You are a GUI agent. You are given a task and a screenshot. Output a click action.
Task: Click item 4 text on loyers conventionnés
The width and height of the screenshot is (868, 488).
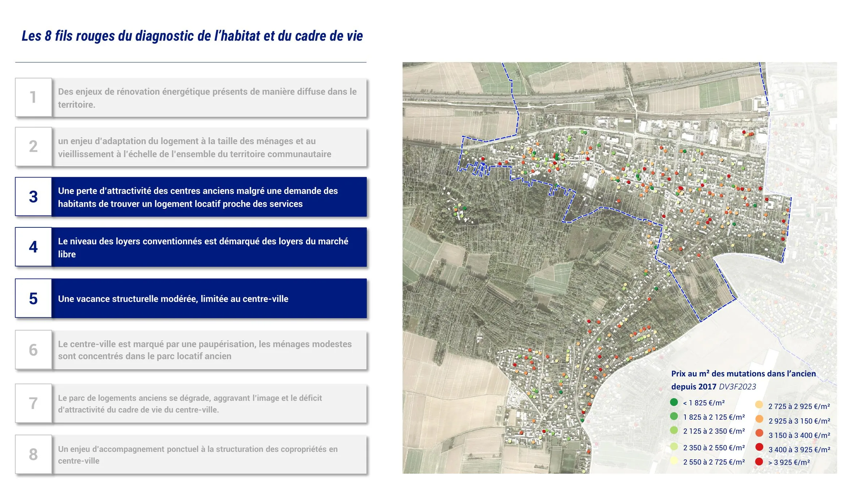click(x=203, y=248)
